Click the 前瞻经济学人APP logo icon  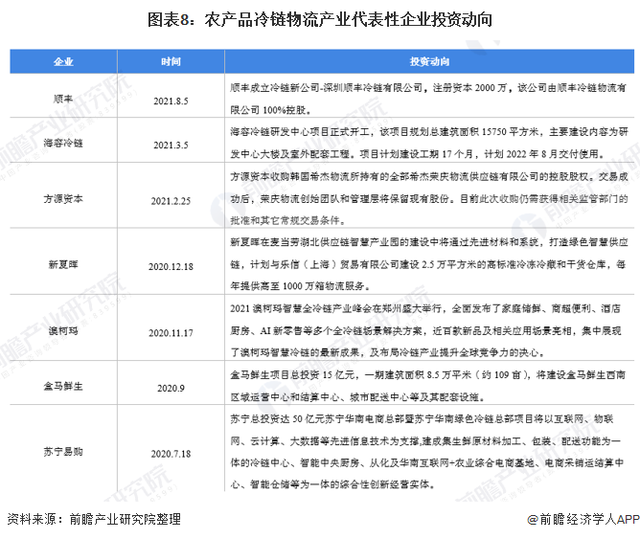coord(529,519)
